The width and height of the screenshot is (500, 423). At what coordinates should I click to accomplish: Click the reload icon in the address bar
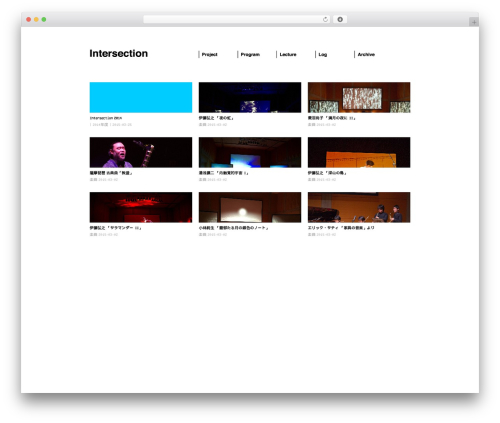pos(325,20)
